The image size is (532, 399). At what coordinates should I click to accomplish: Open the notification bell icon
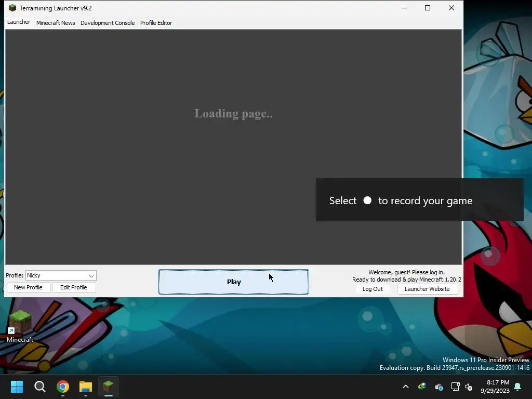point(518,387)
